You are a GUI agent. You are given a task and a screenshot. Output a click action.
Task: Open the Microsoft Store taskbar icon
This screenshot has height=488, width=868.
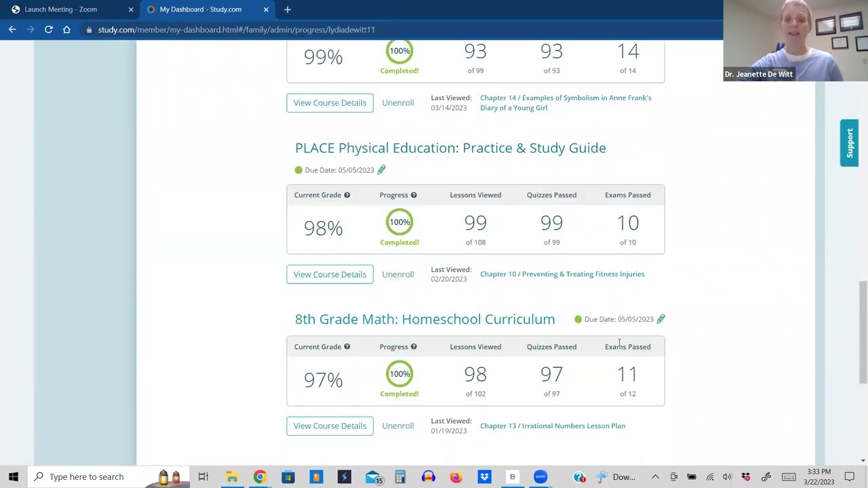click(x=288, y=476)
